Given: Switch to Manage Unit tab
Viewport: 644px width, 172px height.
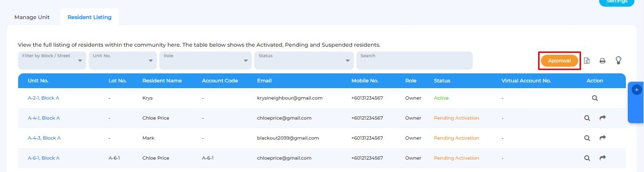Looking at the screenshot, I should click(x=32, y=17).
